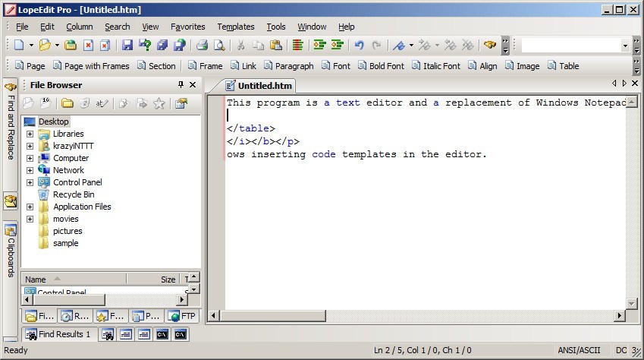The image size is (644, 360).
Task: Open Print Preview icon
Action: [x=219, y=45]
